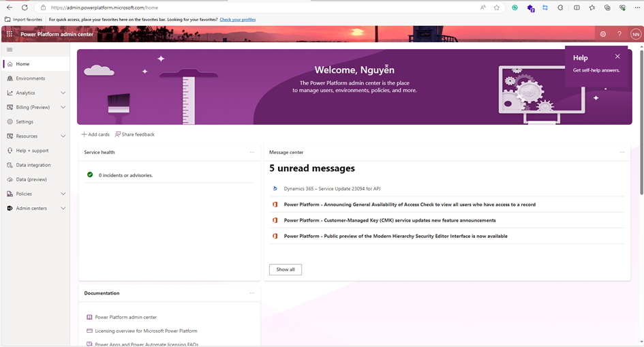Click the Show all messages button
Image resolution: width=644 pixels, height=347 pixels.
pos(285,269)
